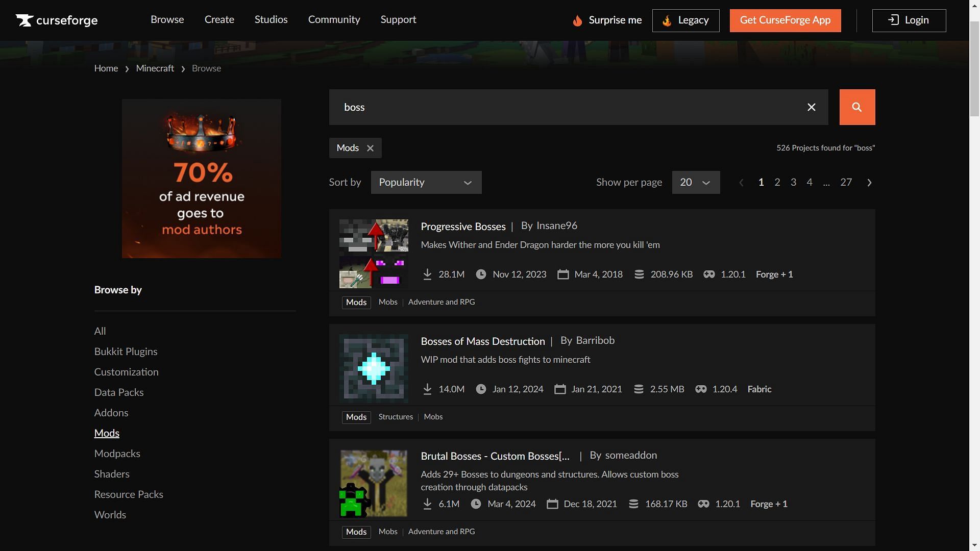This screenshot has width=980, height=551.
Task: Open the Community menu
Action: [x=334, y=19]
